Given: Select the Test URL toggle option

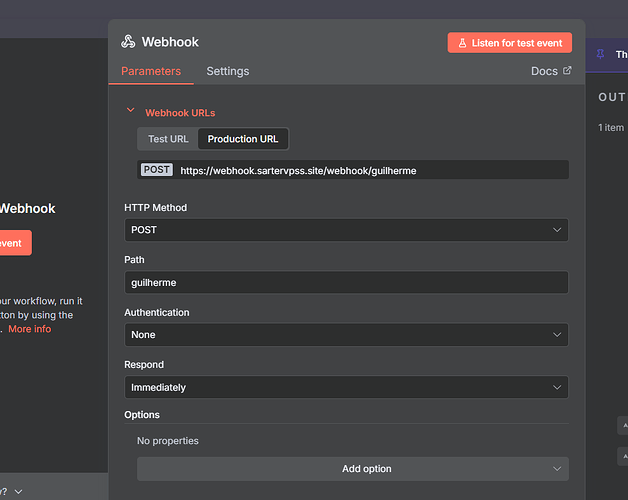Looking at the screenshot, I should tap(168, 139).
